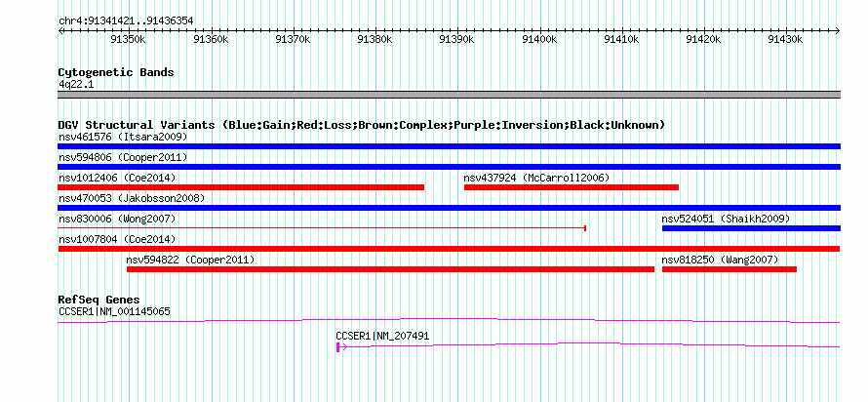The image size is (868, 402).
Task: Click the nsv461576 (Itsara2009) blue gain bar
Action: (449, 146)
